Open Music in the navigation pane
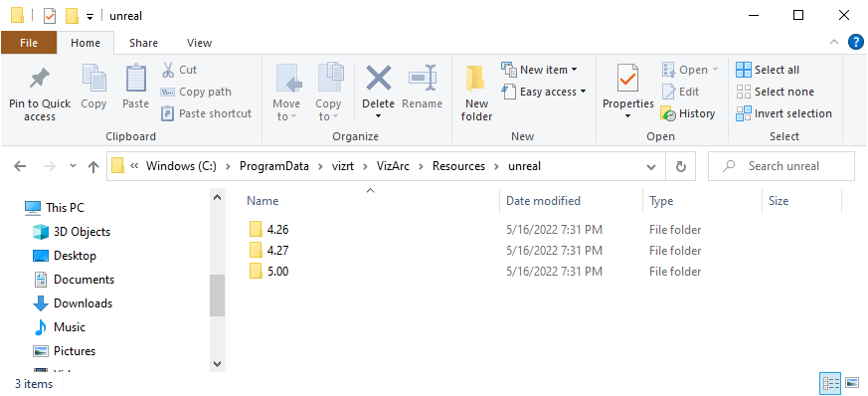Image resolution: width=868 pixels, height=396 pixels. (x=59, y=326)
